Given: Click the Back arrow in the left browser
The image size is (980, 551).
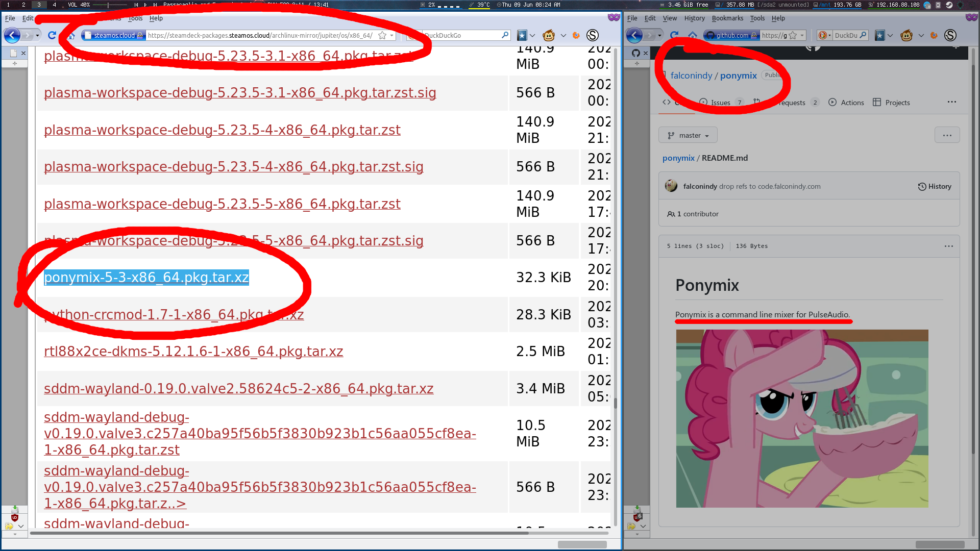Looking at the screenshot, I should tap(12, 35).
